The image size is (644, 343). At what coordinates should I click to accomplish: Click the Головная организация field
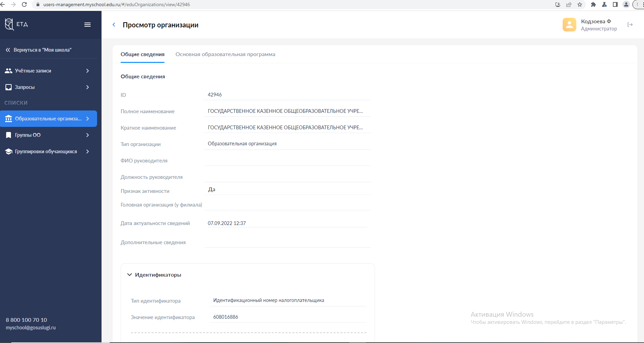click(287, 205)
